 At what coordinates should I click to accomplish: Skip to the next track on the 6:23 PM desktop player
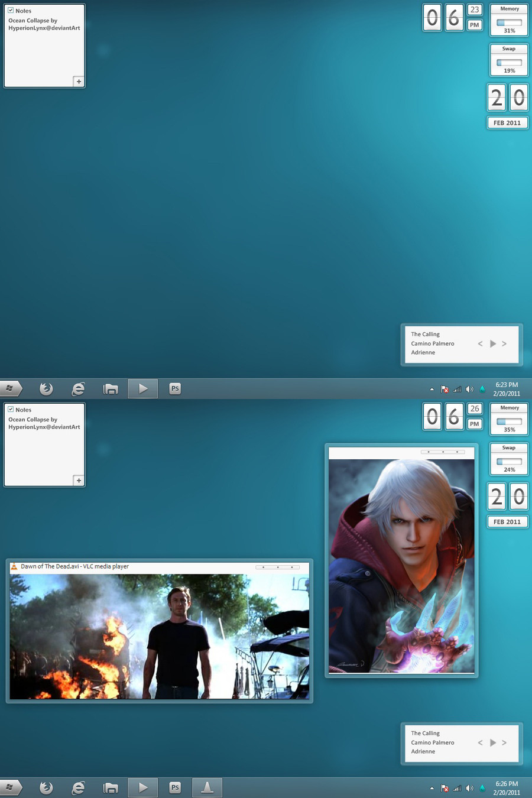(x=504, y=343)
